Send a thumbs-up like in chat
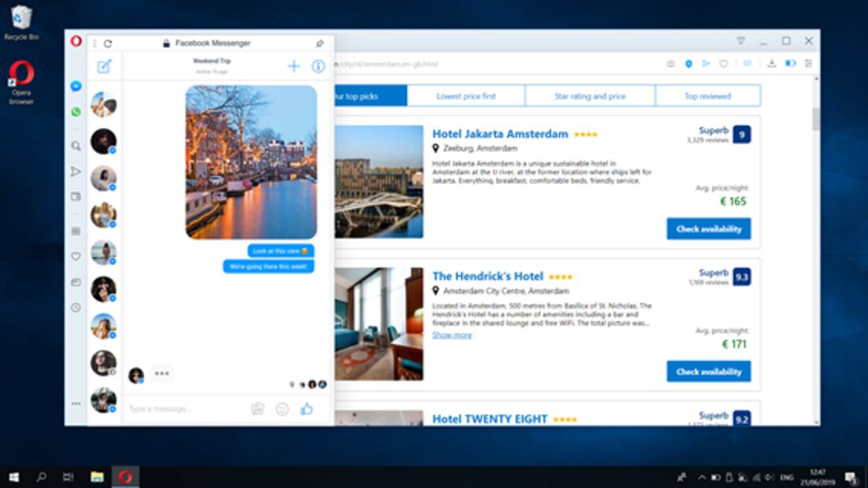Image resolution: width=868 pixels, height=488 pixels. point(306,409)
